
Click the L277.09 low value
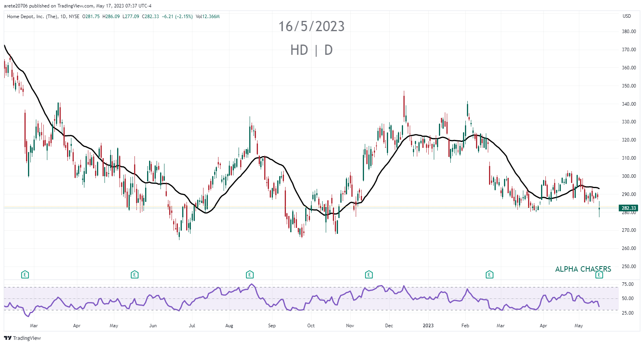131,17
